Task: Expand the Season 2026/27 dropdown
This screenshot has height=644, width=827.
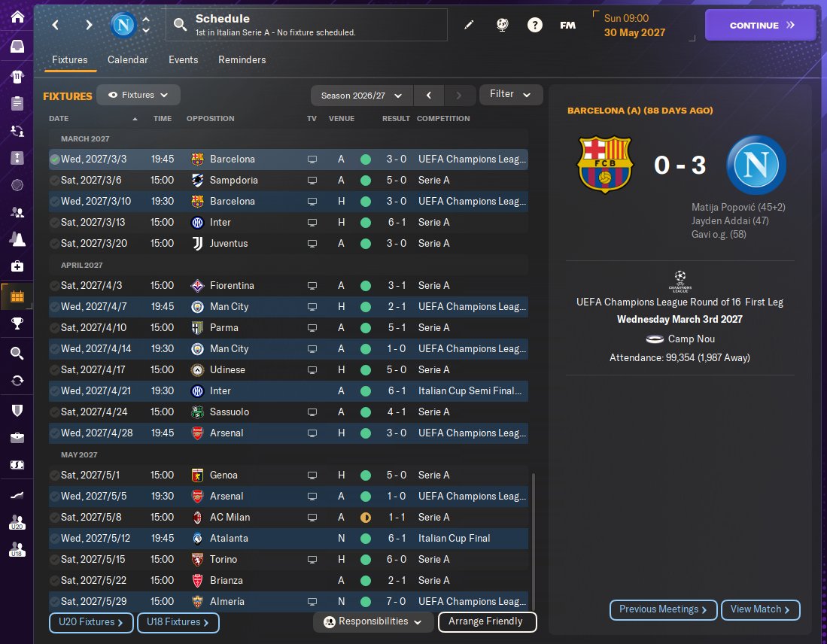Action: click(362, 96)
